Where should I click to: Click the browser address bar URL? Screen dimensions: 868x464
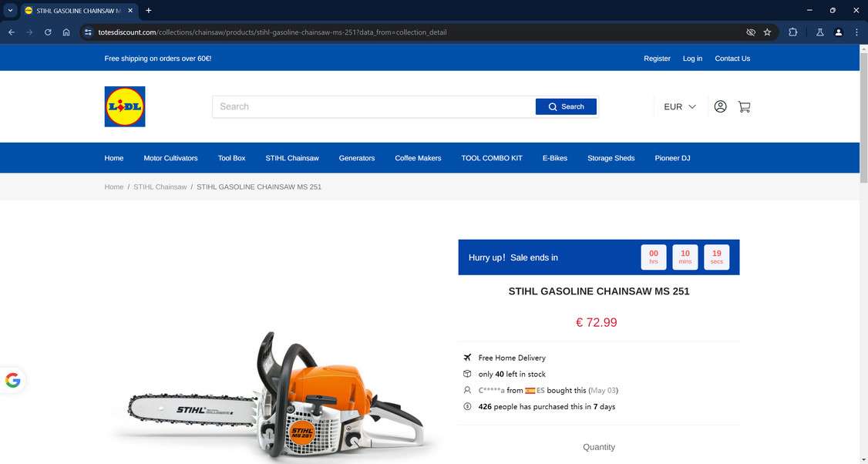click(272, 32)
